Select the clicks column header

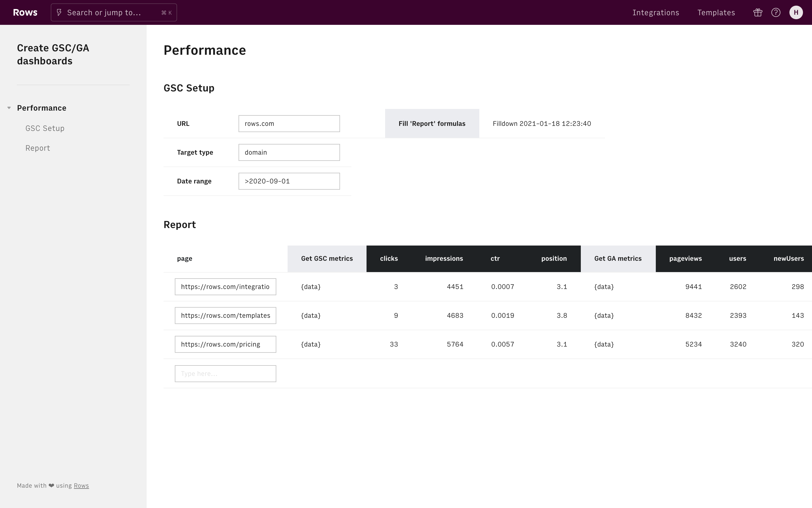click(x=389, y=258)
